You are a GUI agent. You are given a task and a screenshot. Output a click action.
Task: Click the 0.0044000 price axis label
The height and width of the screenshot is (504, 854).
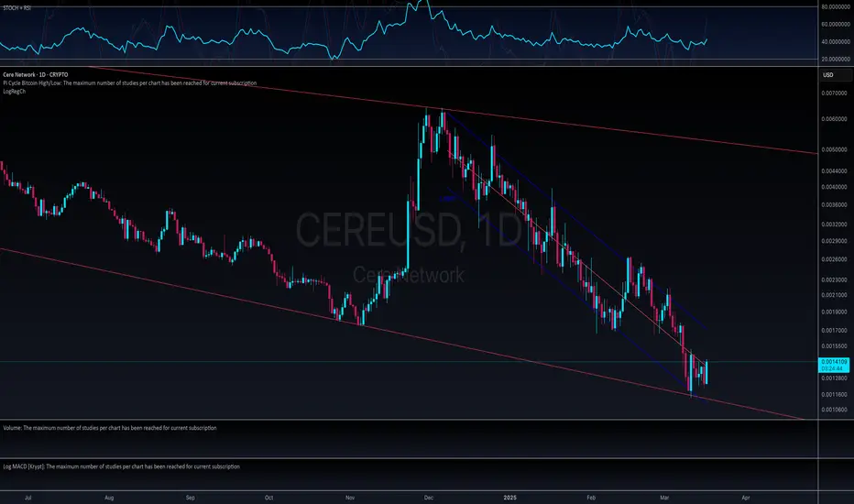pos(834,171)
